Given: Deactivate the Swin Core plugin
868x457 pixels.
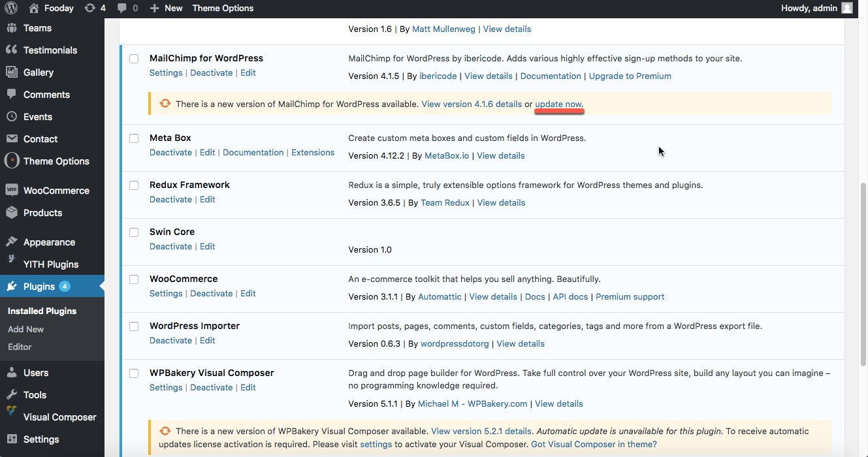Looking at the screenshot, I should click(x=171, y=247).
